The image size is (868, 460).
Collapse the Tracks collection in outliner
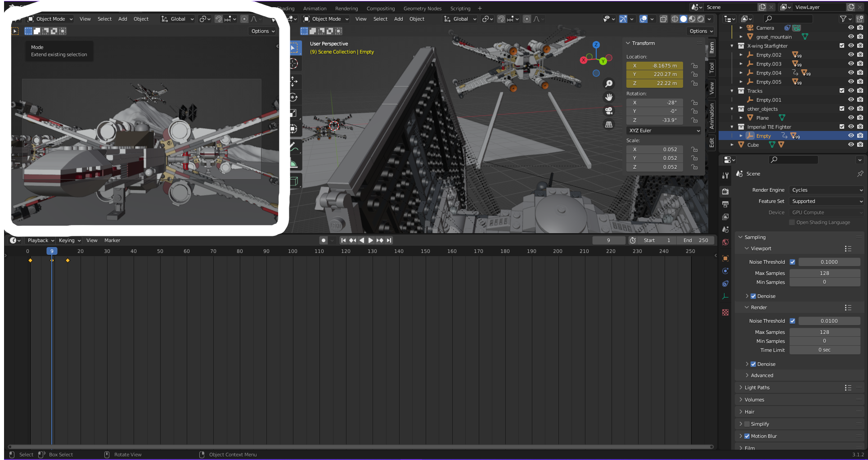point(732,91)
